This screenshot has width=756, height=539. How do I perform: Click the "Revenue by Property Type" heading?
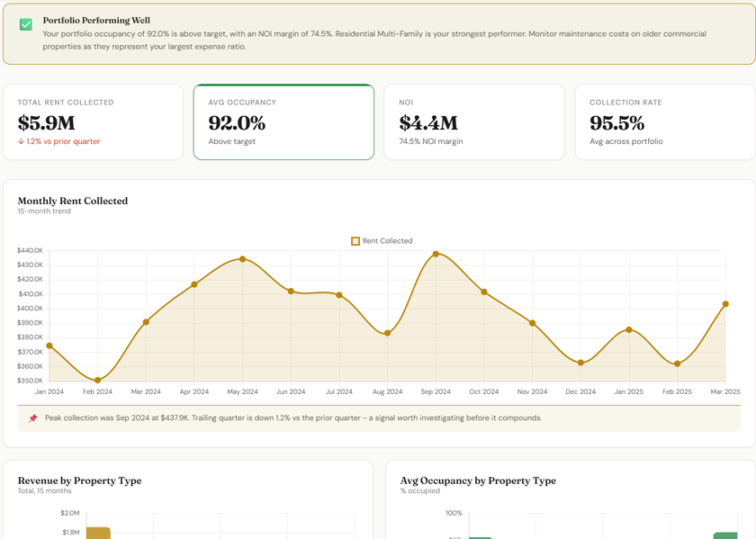(79, 481)
